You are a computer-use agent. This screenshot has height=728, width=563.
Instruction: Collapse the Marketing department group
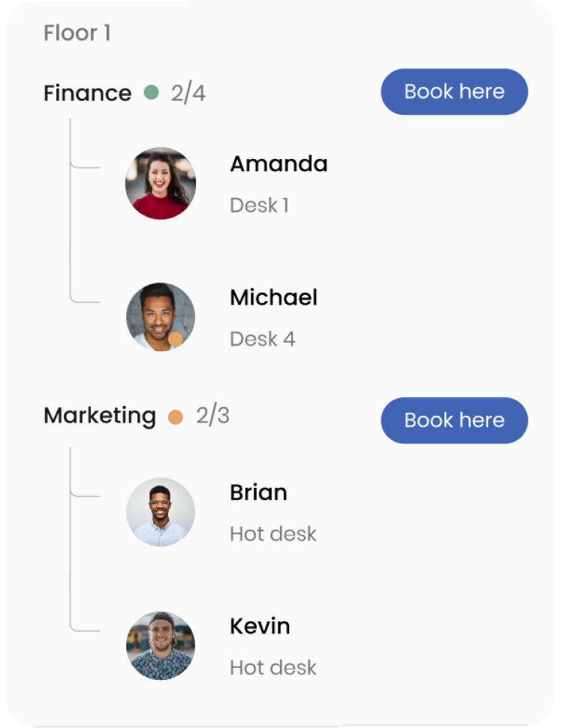pos(100,415)
